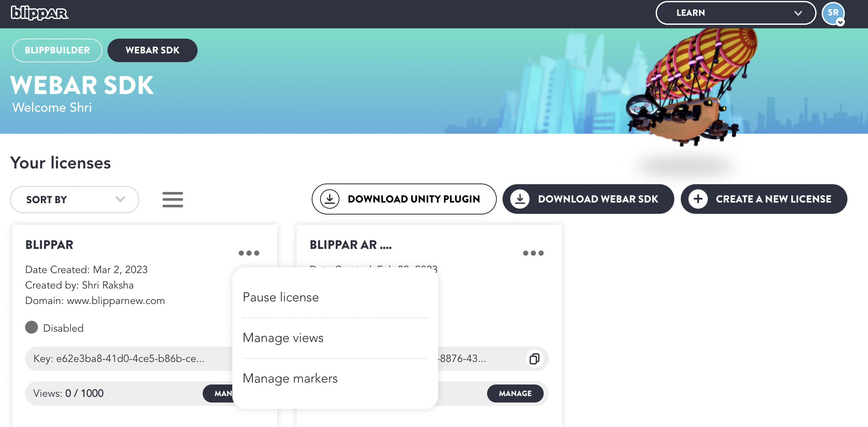The image size is (868, 427).
Task: Click the Download WebAR SDK arrow icon
Action: point(520,199)
